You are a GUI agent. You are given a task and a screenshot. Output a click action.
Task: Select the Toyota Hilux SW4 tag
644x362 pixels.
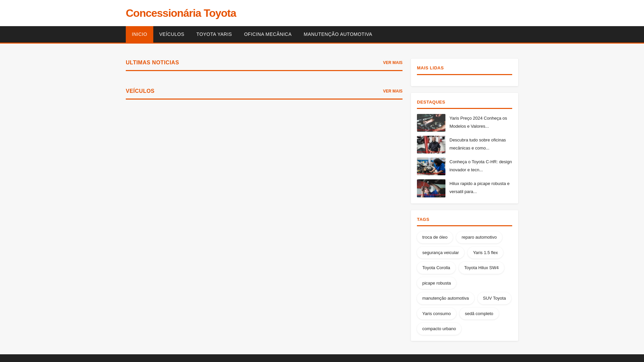[481, 268]
